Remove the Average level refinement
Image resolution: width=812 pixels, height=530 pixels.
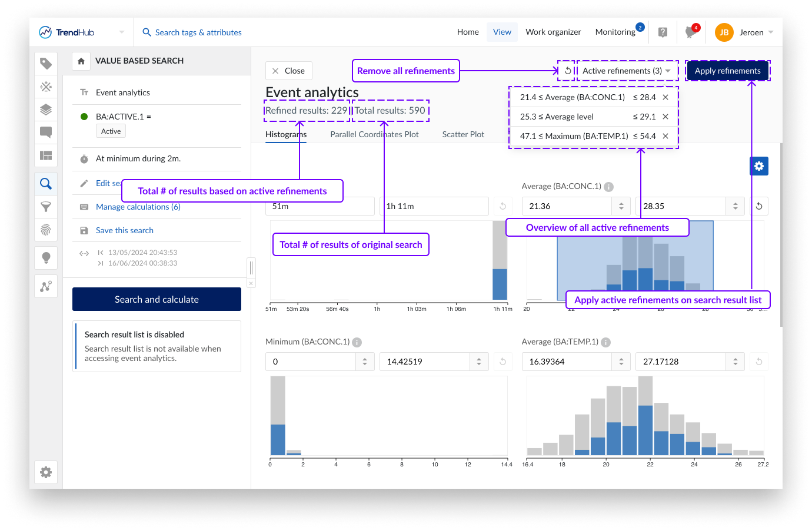[665, 117]
